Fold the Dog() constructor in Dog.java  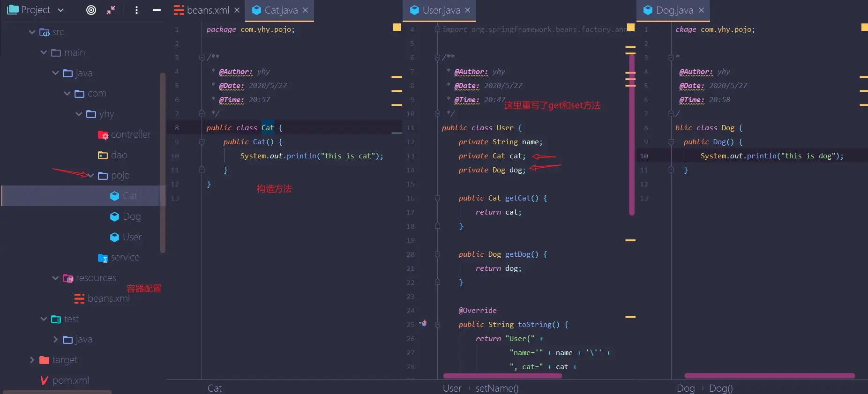coord(671,142)
